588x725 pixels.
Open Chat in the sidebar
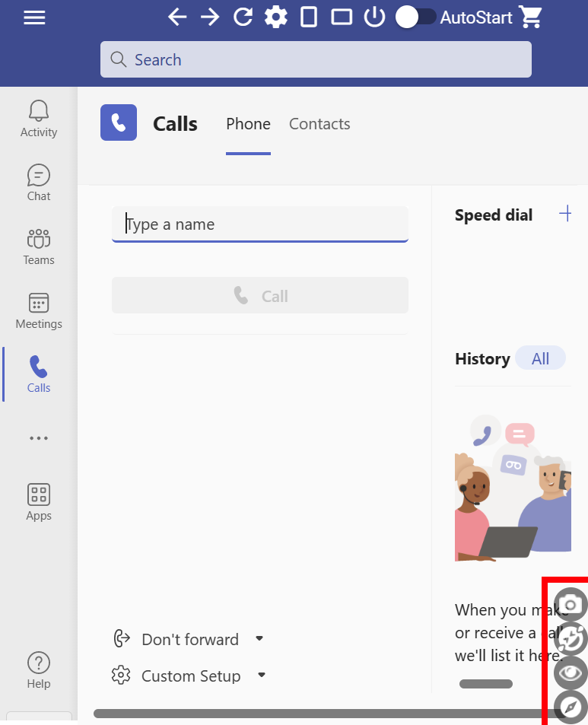(39, 183)
